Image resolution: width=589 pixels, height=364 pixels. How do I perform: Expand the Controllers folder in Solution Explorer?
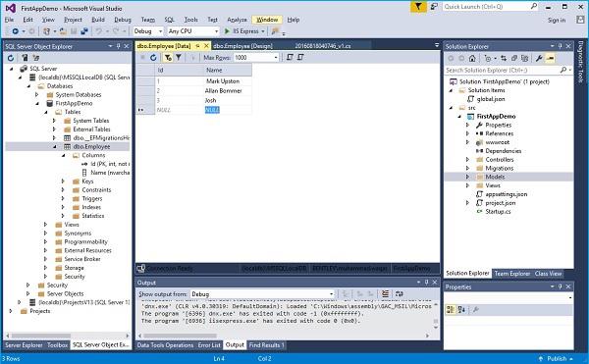click(467, 160)
